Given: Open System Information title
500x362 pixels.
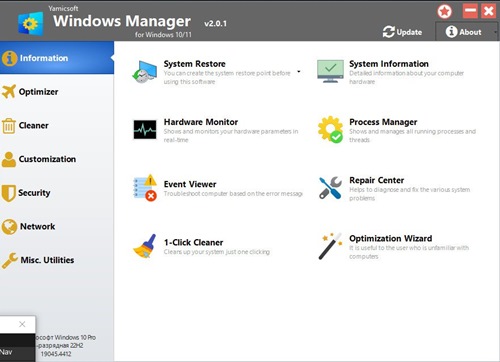Looking at the screenshot, I should point(389,64).
